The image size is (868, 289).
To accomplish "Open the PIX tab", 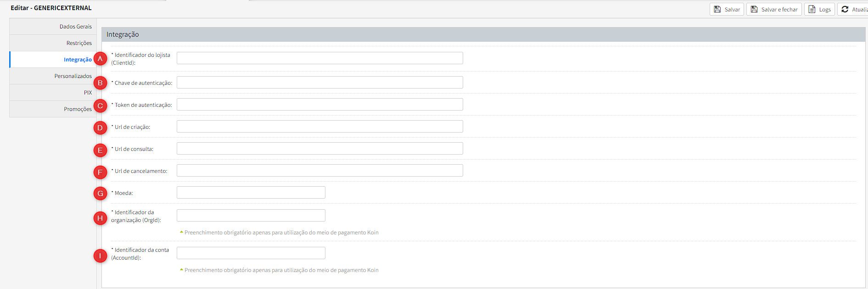I will tap(88, 93).
